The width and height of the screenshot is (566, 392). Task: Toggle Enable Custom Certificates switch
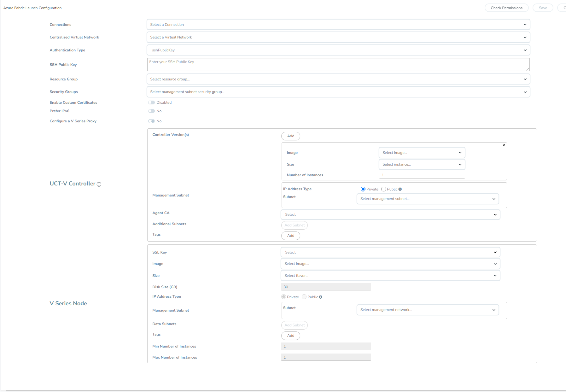click(x=152, y=102)
